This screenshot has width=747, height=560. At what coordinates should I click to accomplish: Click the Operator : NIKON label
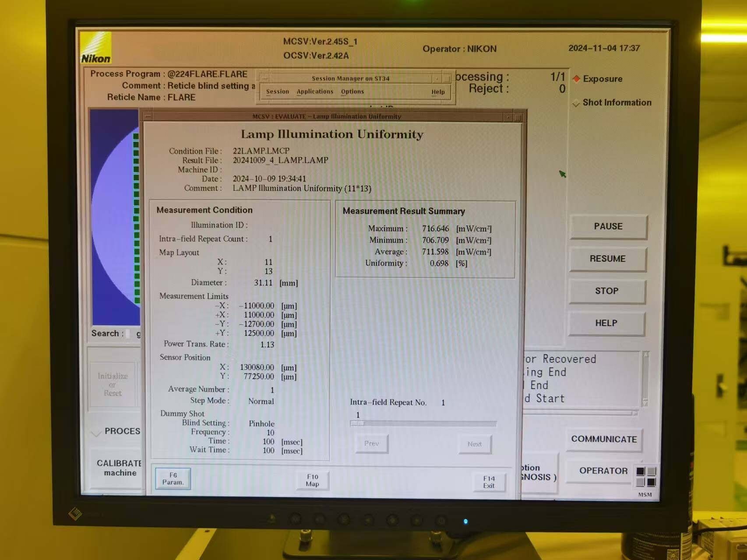pyautogui.click(x=459, y=49)
